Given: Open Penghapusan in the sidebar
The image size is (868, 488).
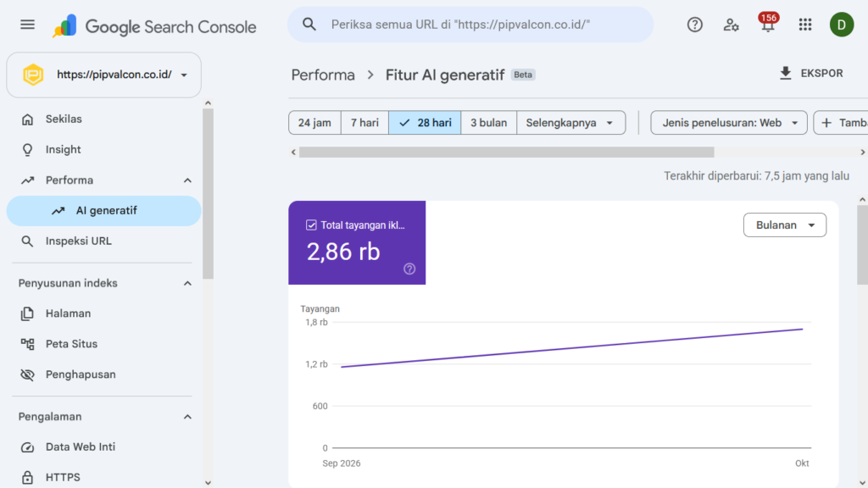Looking at the screenshot, I should pyautogui.click(x=103, y=374).
